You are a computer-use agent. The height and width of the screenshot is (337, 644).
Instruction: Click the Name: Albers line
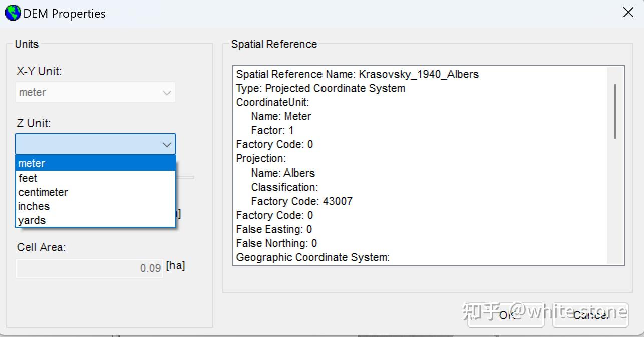(x=283, y=173)
